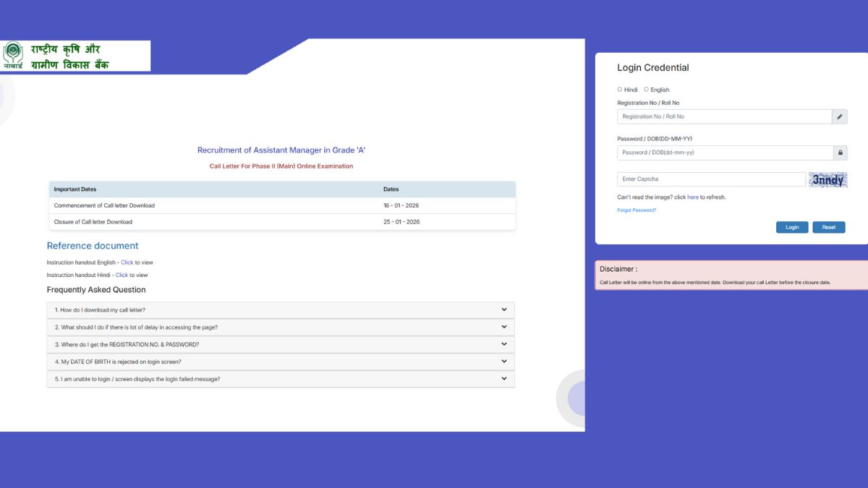The height and width of the screenshot is (488, 868).
Task: Open the Hindi instruction handout link
Action: pos(122,275)
